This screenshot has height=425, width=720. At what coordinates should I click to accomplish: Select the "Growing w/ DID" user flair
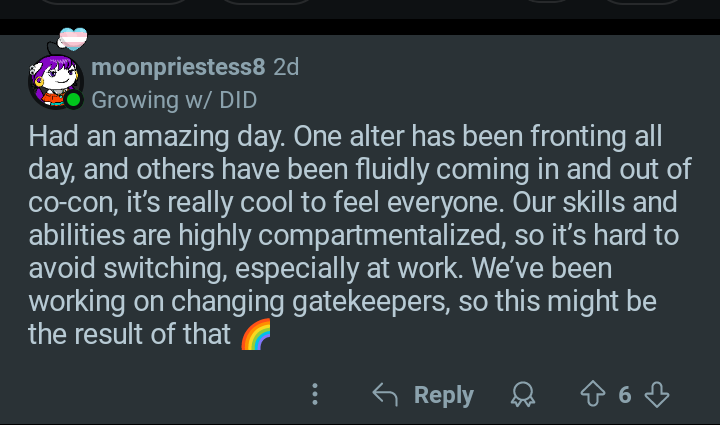click(174, 100)
